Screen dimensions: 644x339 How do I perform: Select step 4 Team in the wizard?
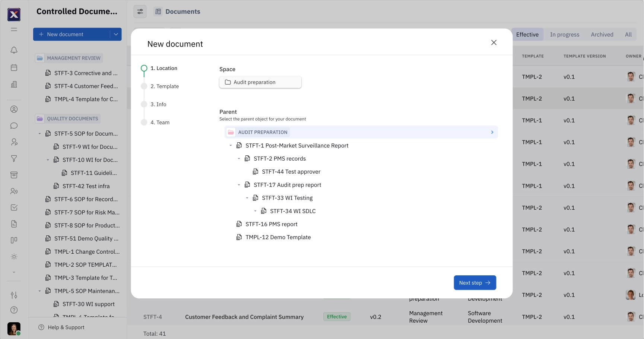tap(160, 122)
